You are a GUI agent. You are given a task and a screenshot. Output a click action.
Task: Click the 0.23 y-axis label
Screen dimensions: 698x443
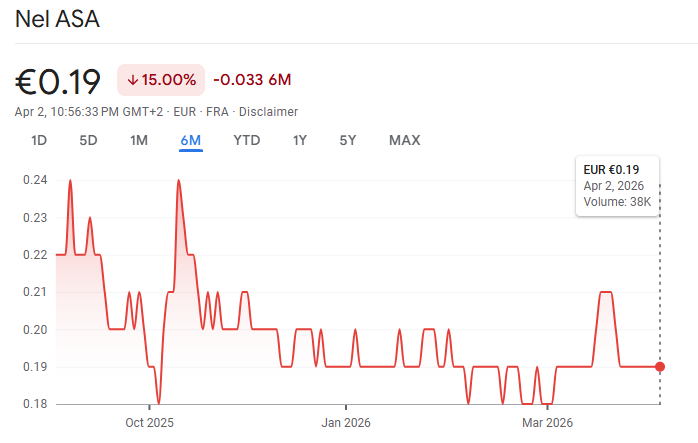[x=35, y=218]
